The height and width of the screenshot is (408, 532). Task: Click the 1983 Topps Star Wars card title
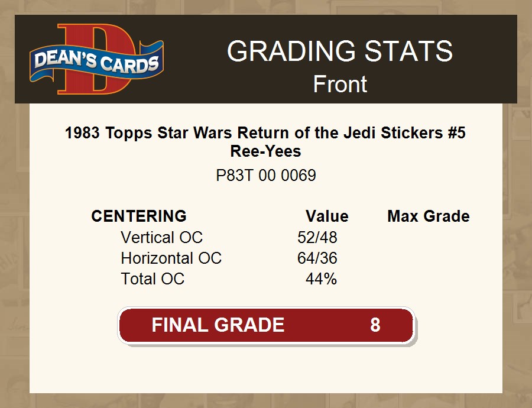265,132
